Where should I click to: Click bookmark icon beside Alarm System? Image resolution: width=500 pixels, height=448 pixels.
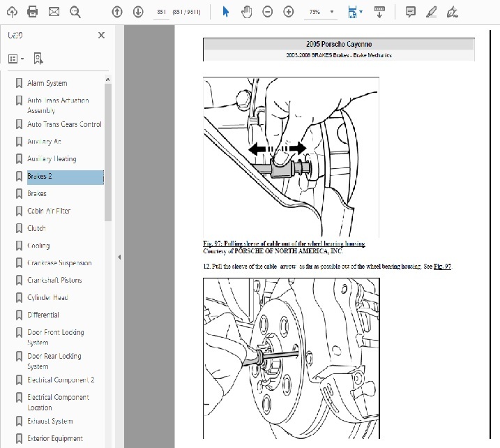19,83
